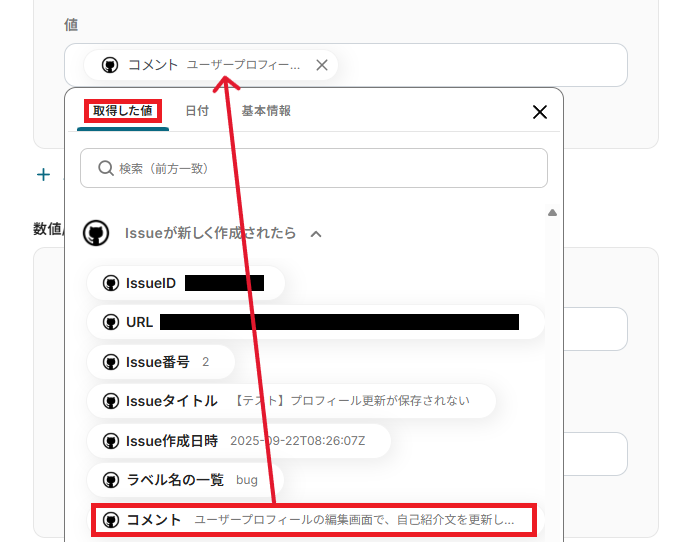
Task: Choose the Issue番号 value
Action: click(161, 362)
